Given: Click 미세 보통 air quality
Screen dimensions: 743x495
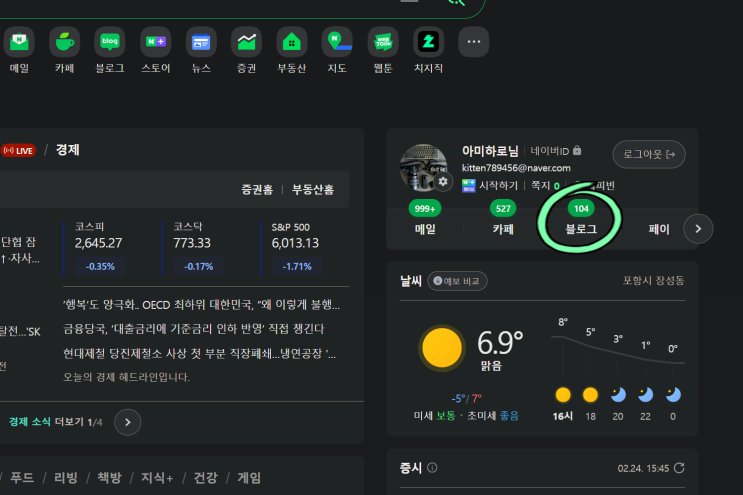Looking at the screenshot, I should click(x=434, y=416).
